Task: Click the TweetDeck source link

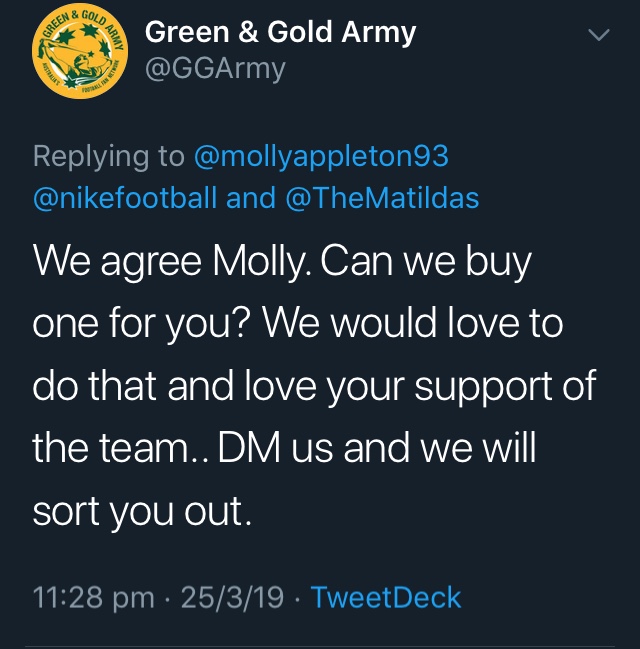Action: pyautogui.click(x=386, y=598)
